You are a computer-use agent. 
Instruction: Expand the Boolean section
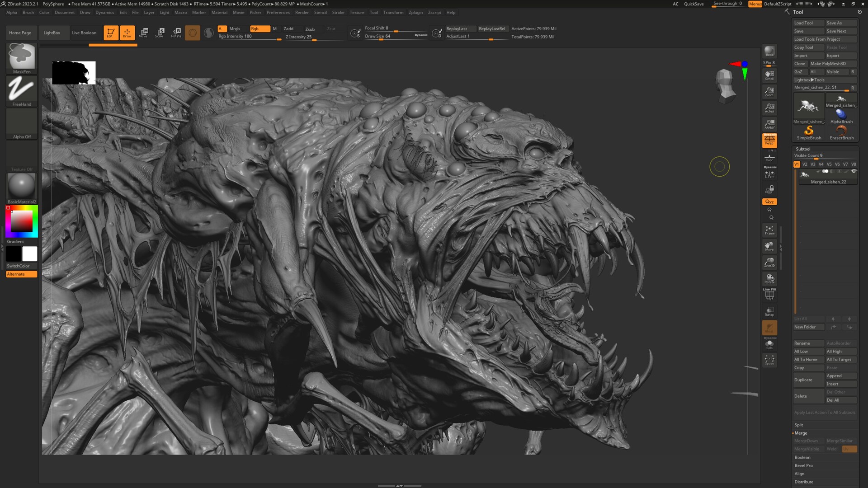(x=802, y=457)
